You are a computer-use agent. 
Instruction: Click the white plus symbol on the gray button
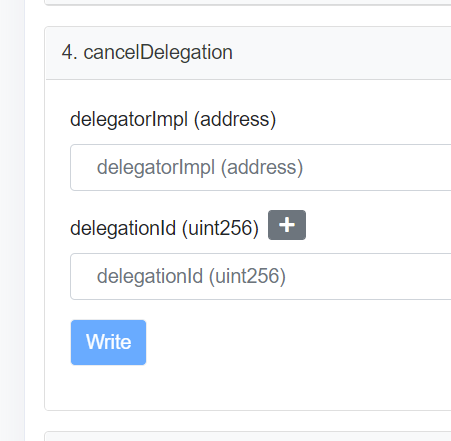(287, 225)
